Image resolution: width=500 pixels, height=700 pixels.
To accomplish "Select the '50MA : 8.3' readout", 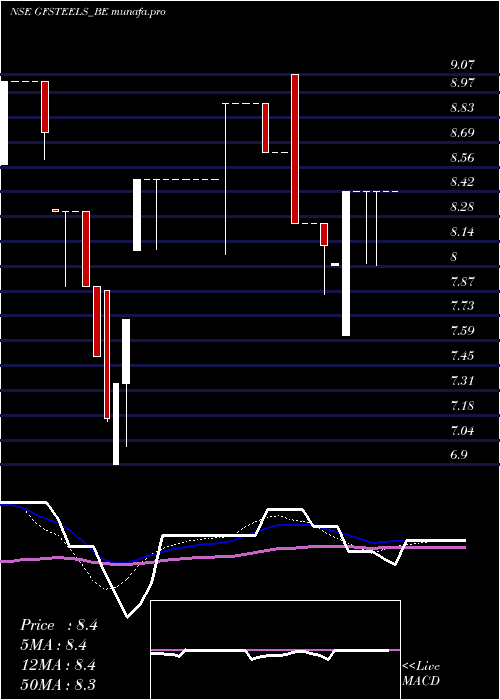I will coord(58,685).
